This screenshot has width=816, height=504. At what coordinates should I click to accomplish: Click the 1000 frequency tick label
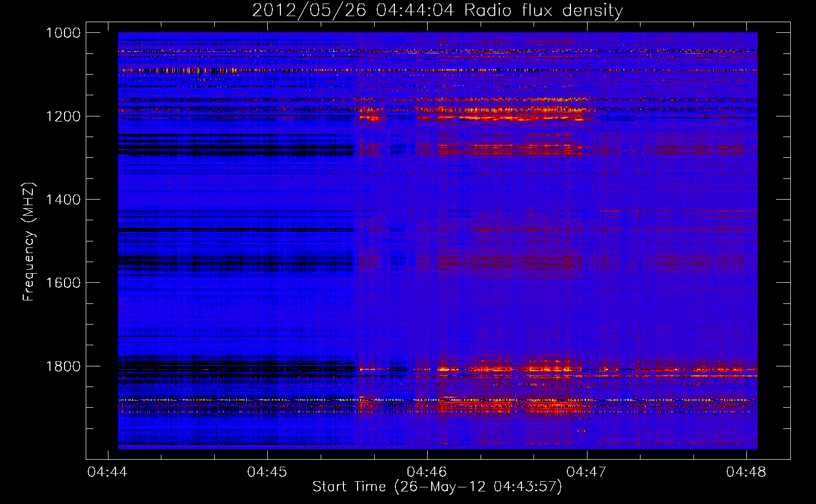click(x=63, y=33)
